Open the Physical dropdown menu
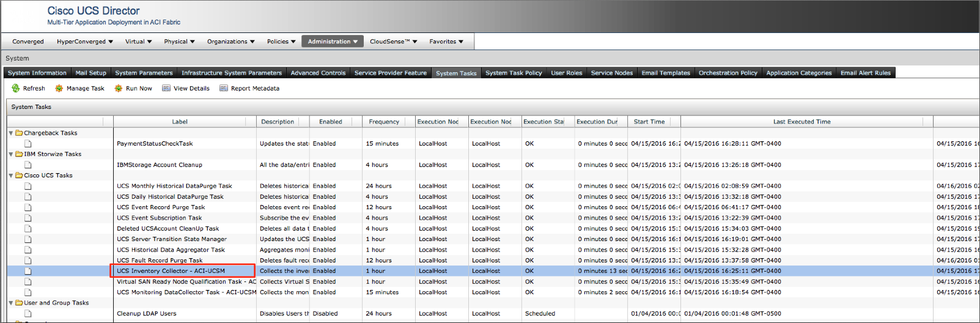Viewport: 980px width, 323px height. 179,42
